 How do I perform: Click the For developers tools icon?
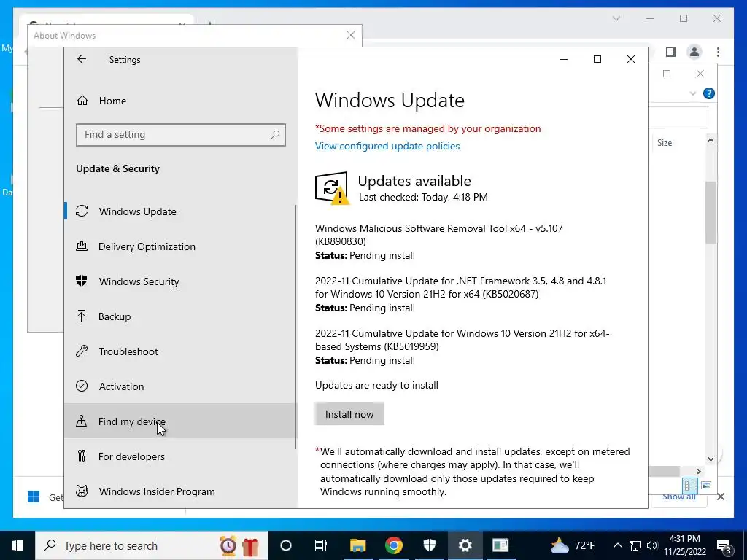pos(82,456)
